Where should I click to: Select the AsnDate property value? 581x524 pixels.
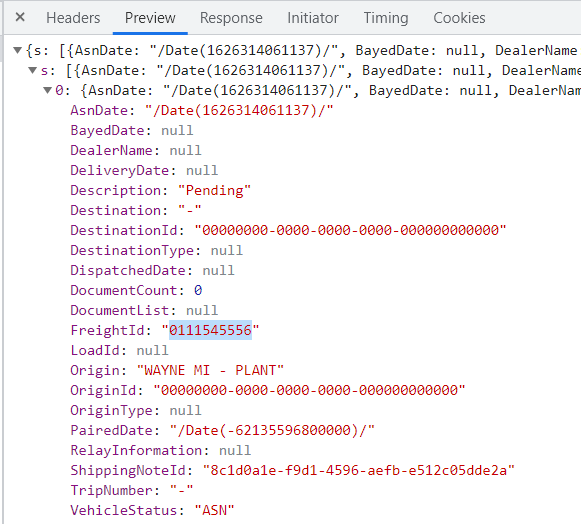[x=239, y=110]
